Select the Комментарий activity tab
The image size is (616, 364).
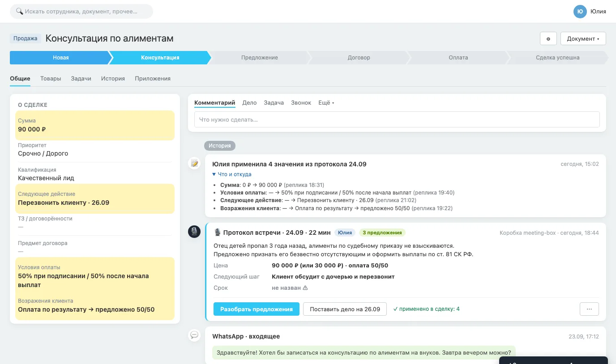[x=215, y=102]
